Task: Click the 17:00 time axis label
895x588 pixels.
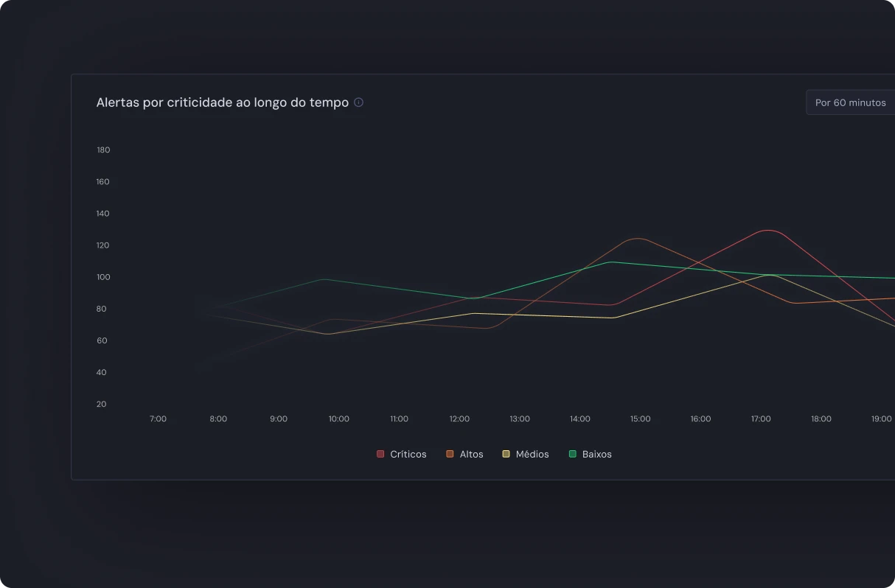Action: [x=761, y=419]
